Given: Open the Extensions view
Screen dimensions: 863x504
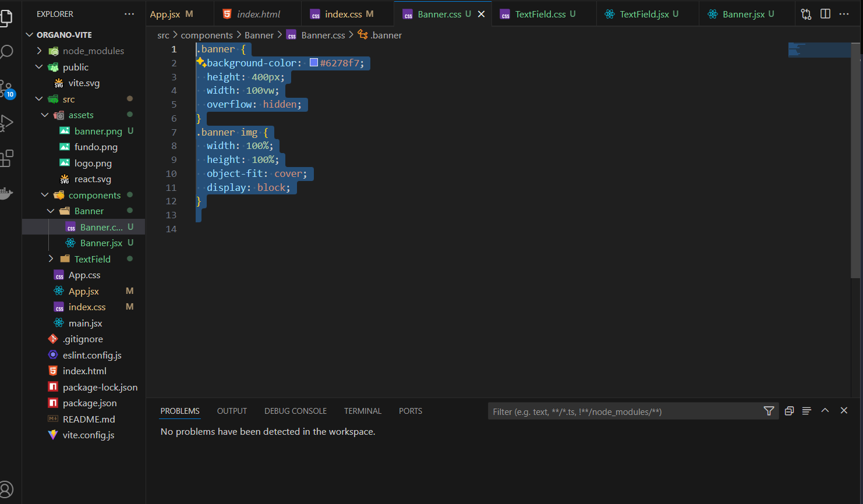Looking at the screenshot, I should click(x=6, y=158).
